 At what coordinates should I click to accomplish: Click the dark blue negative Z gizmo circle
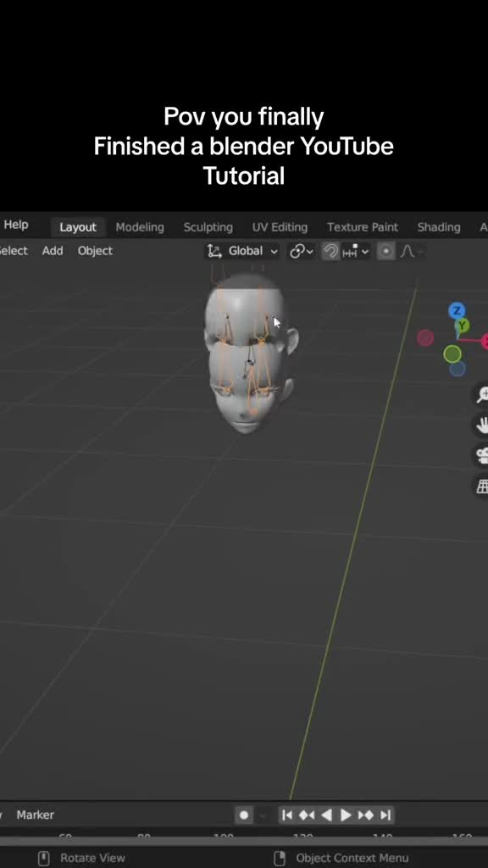[457, 368]
